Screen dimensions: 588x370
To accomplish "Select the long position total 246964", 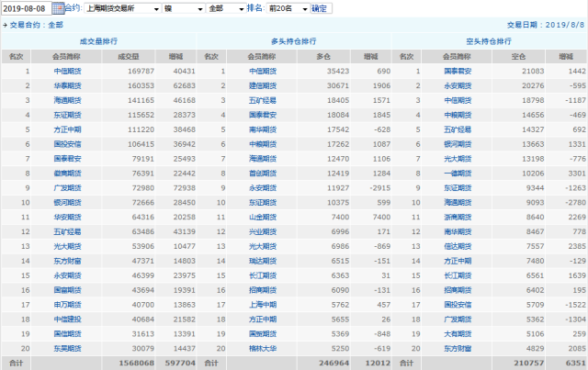I will coord(334,364).
